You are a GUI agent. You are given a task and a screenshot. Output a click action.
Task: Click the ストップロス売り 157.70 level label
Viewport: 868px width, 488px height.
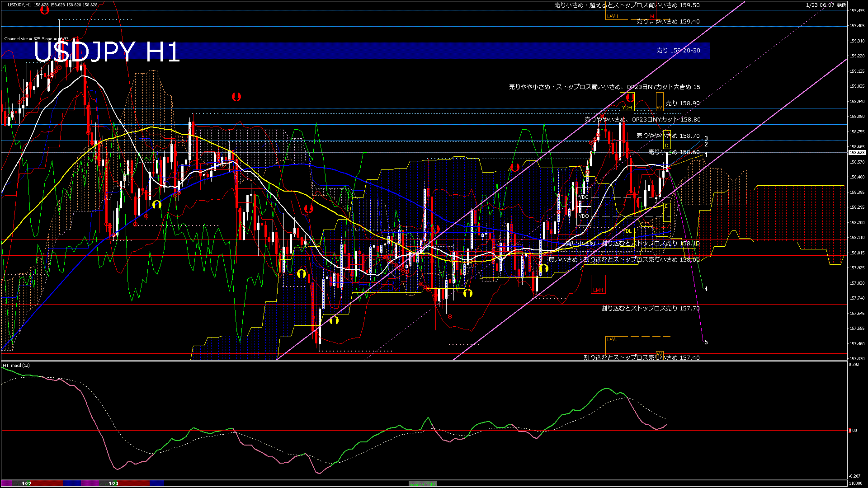(x=650, y=308)
